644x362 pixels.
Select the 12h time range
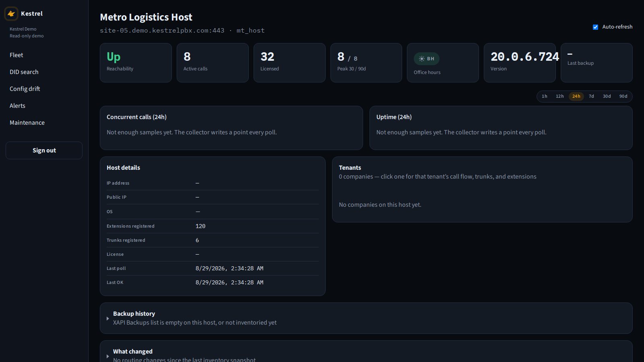tap(559, 97)
